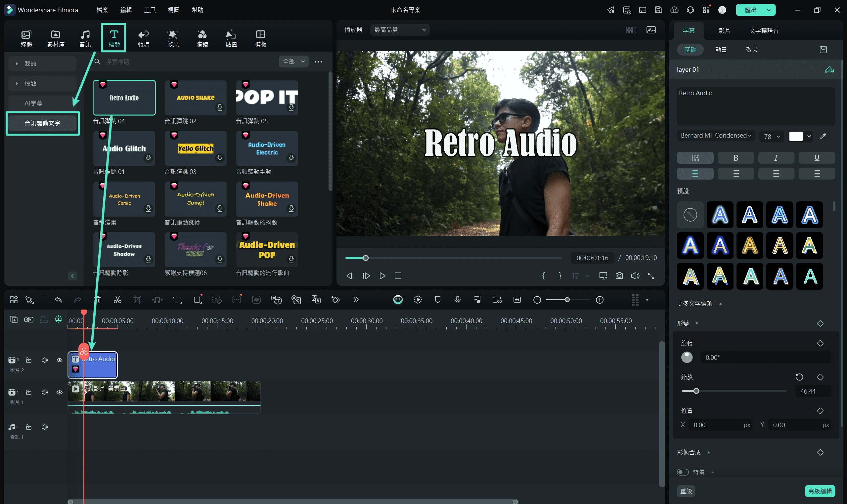Open the Bernard MT Condensed font dropdown
This screenshot has width=847, height=504.
tap(716, 136)
